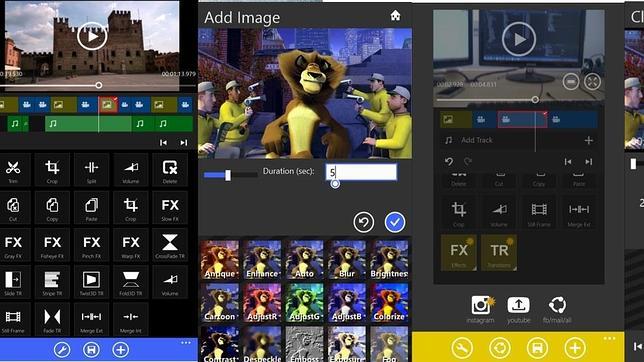Click the zoom-out minus button on monitor preview
Image resolution: width=644 pixels, height=362 pixels.
570,82
